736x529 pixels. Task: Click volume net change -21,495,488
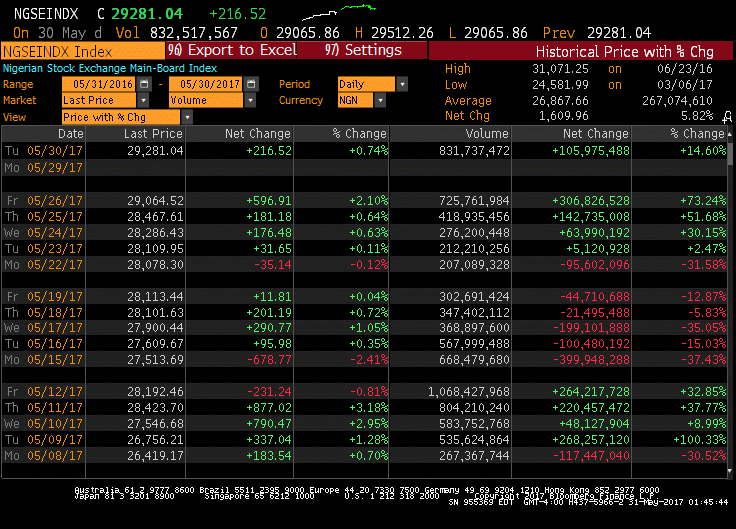coord(595,313)
